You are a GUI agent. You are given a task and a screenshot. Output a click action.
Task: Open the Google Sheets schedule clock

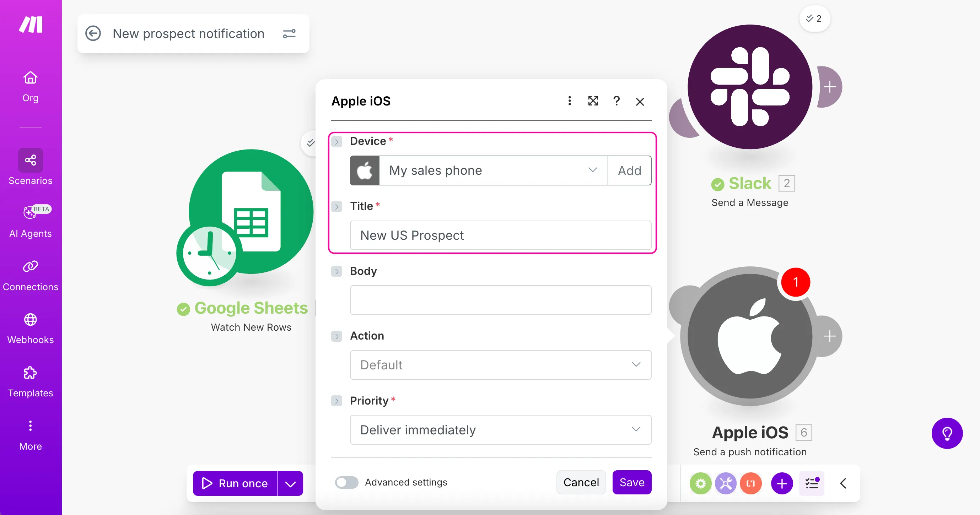(x=209, y=253)
